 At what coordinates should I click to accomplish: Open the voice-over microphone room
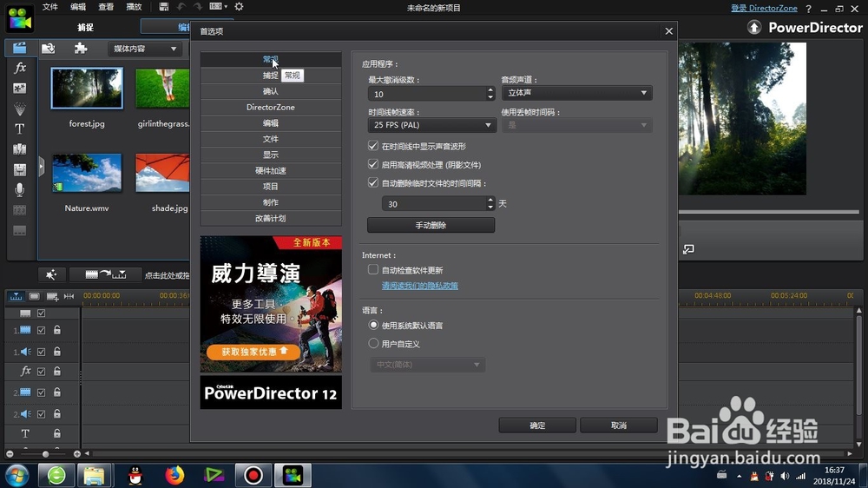19,189
